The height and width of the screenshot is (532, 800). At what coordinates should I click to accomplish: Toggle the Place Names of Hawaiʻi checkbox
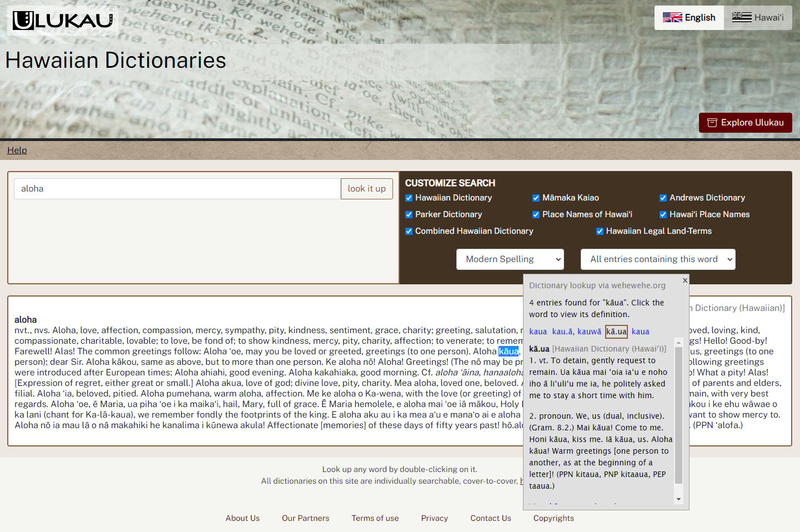coord(536,214)
